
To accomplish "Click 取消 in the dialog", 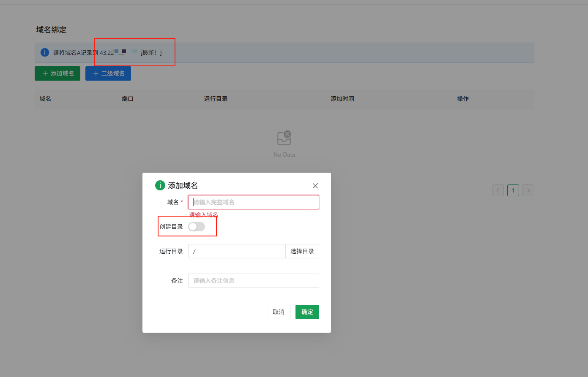I will 279,312.
